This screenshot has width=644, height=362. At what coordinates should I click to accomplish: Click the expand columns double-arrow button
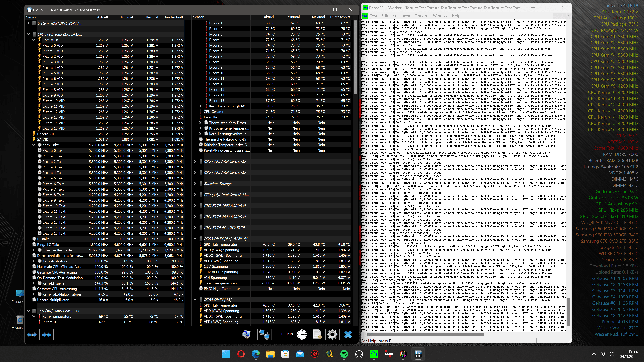click(x=32, y=335)
